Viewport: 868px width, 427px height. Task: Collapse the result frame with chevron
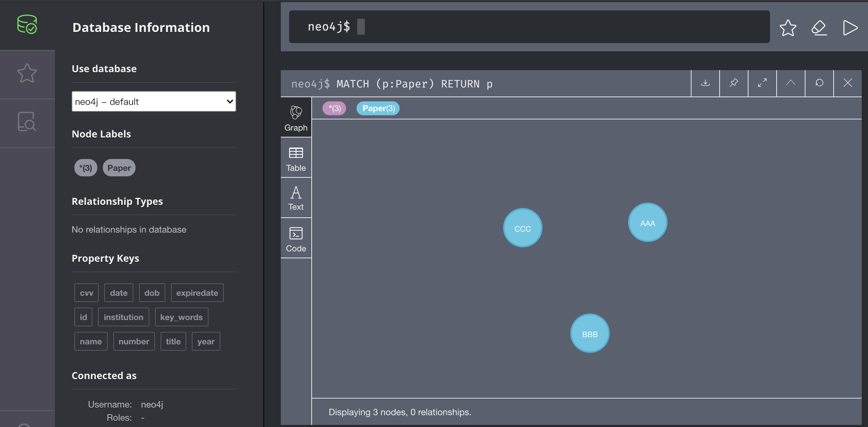pos(791,83)
